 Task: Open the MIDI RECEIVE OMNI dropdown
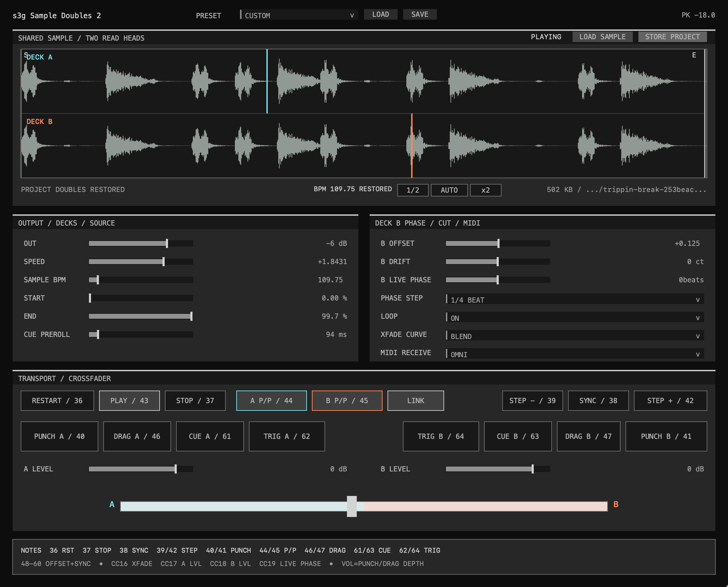[575, 354]
